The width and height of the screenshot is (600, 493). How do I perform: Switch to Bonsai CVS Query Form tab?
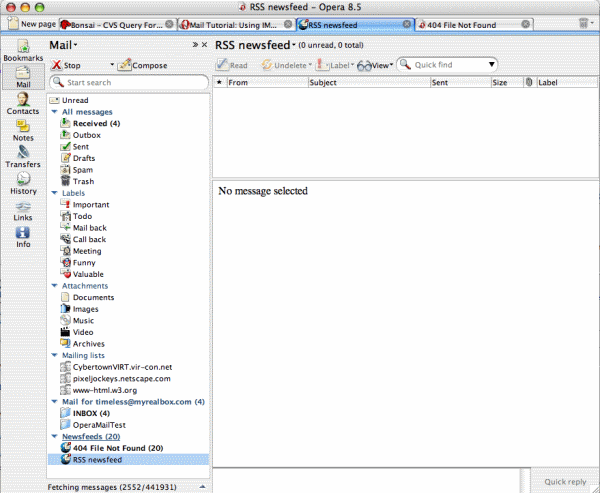(117, 25)
